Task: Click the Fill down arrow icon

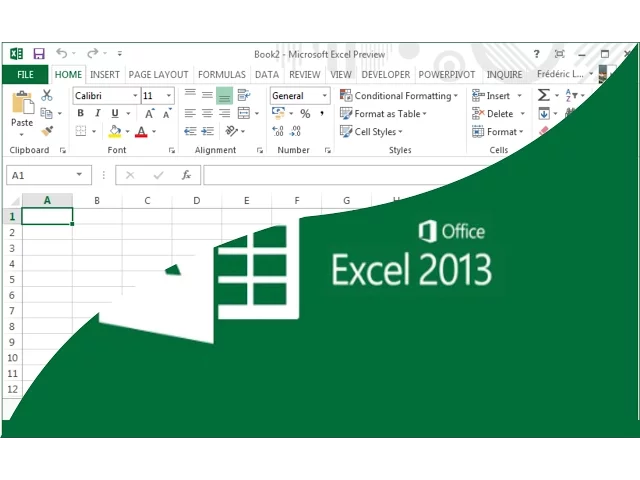Action: pyautogui.click(x=544, y=113)
